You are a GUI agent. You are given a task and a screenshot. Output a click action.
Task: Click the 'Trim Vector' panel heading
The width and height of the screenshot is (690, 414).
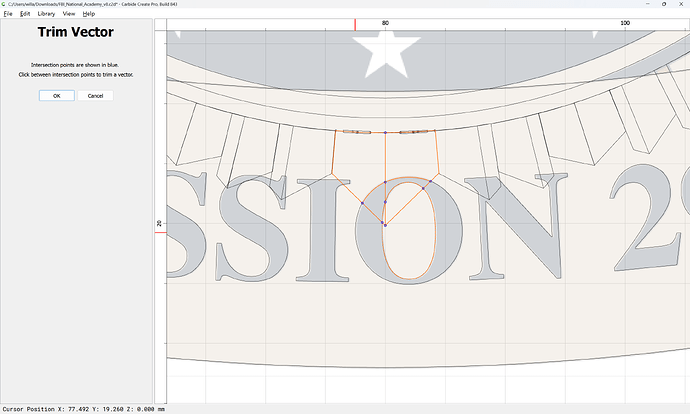pos(76,32)
